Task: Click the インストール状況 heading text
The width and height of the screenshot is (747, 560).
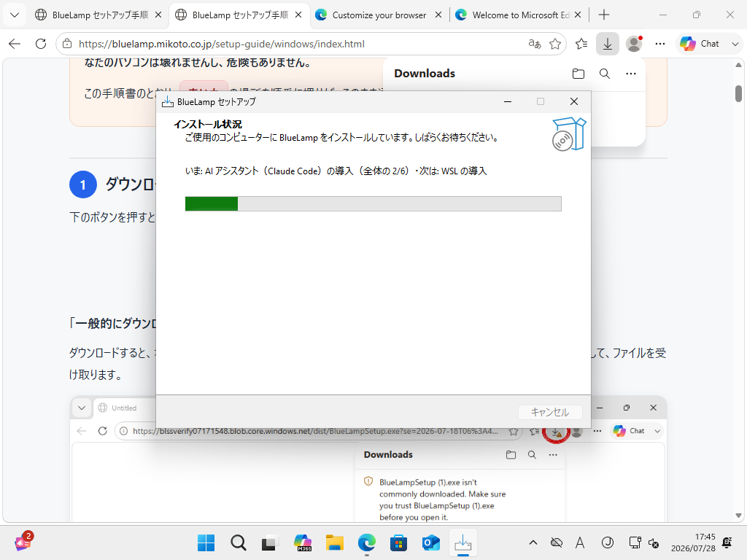Action: 208,124
